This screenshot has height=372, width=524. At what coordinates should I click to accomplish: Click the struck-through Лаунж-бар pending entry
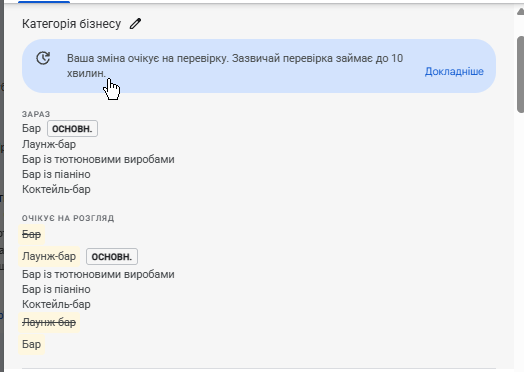pos(49,323)
